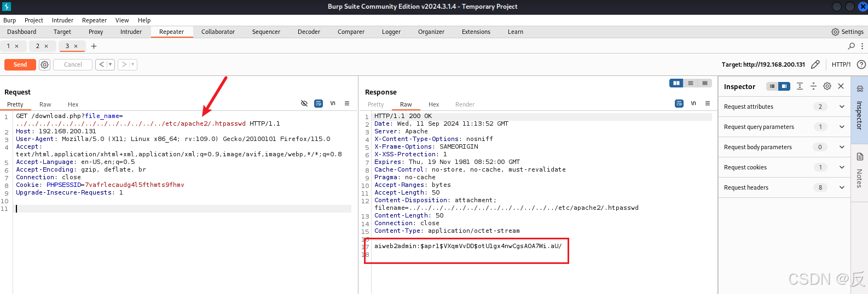Go to previous request in history
The image size is (868, 294).
tap(101, 64)
